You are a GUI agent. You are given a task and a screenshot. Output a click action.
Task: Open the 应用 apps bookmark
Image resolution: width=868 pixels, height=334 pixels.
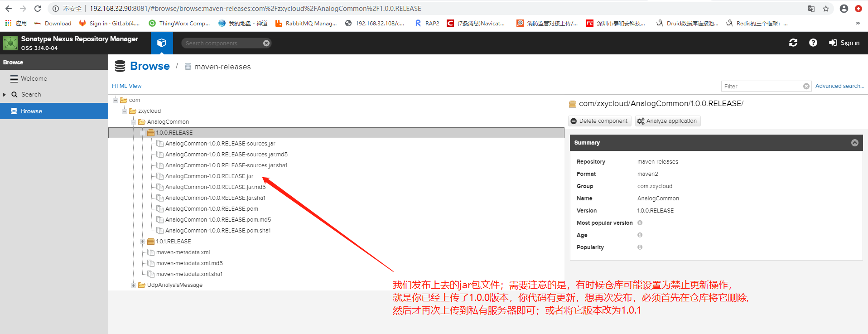point(16,23)
